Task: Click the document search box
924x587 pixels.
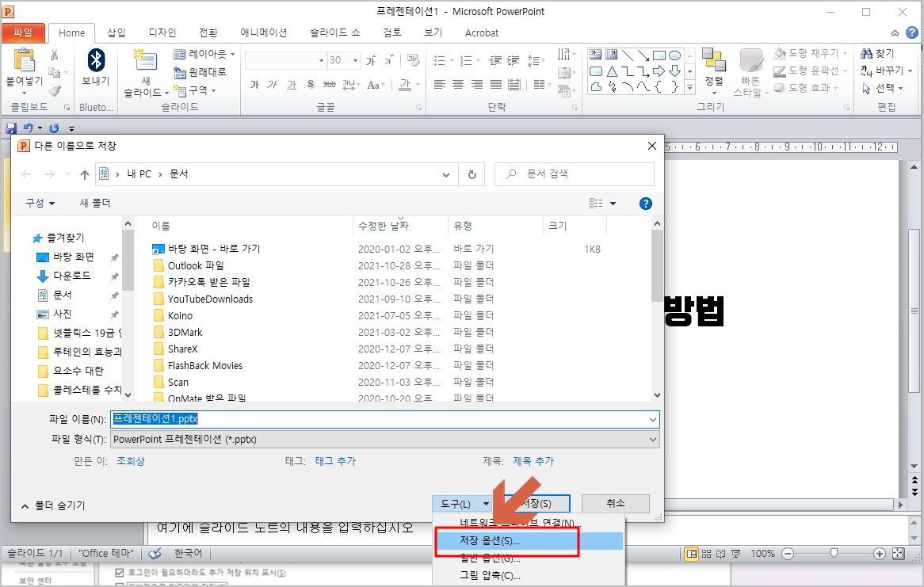Action: click(575, 173)
